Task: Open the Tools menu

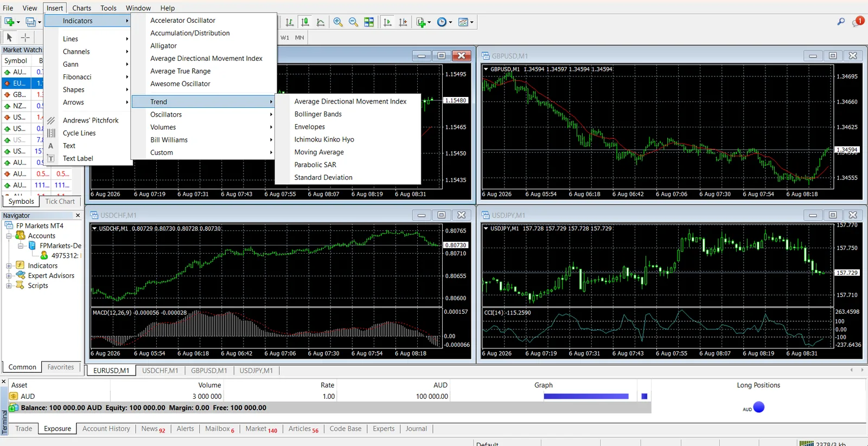Action: coord(108,8)
